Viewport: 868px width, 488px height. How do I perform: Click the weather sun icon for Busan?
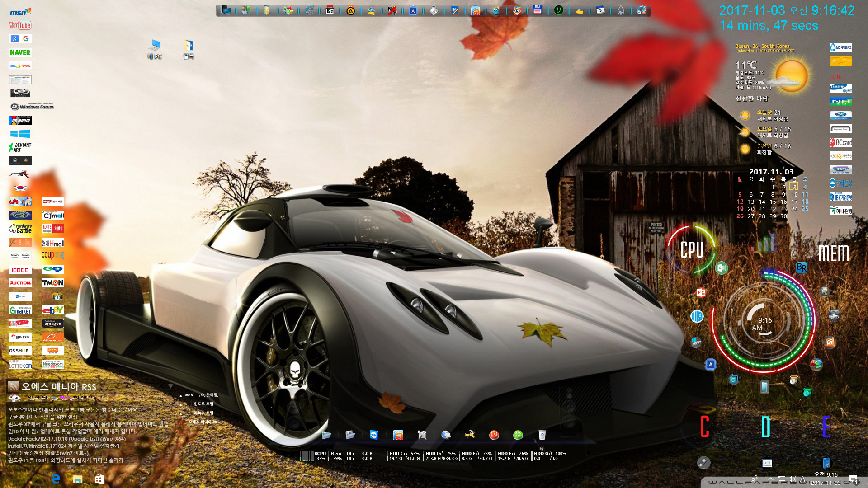[x=791, y=76]
